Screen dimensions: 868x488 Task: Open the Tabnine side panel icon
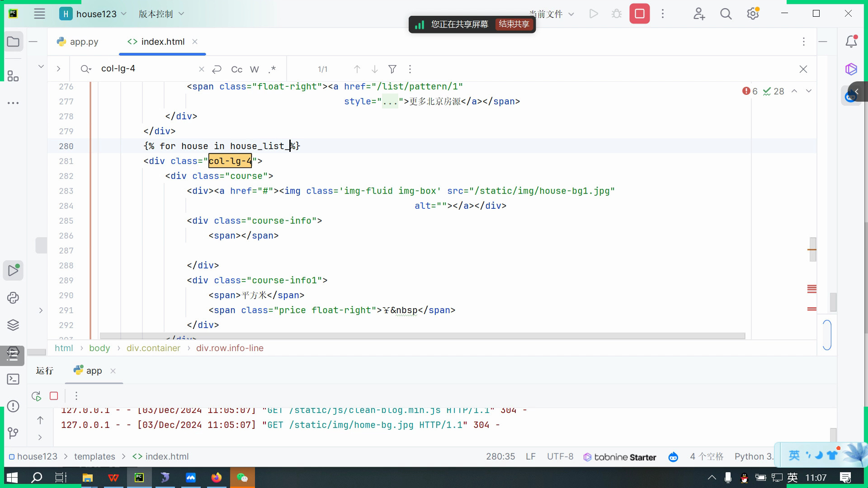851,69
